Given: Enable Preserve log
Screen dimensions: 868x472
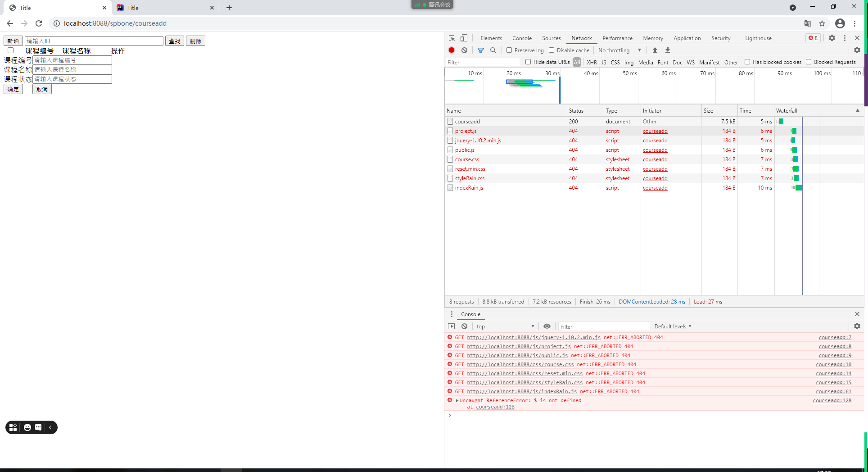Looking at the screenshot, I should coord(509,50).
